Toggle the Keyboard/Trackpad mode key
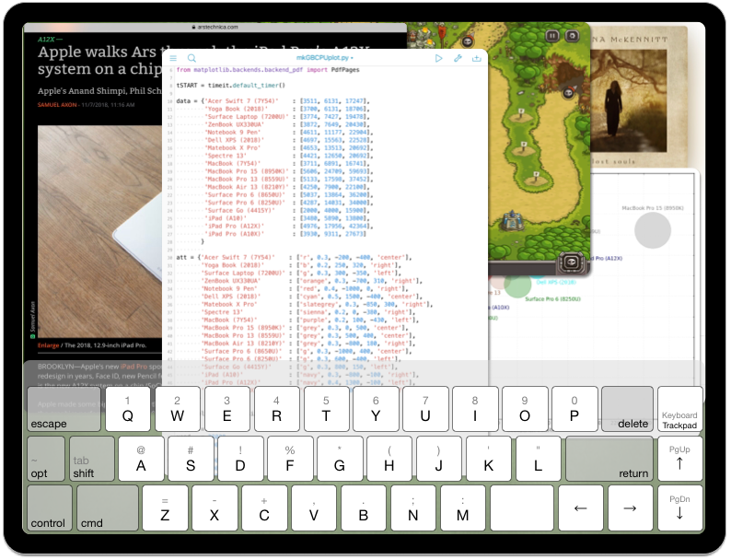This screenshot has height=560, width=731. pos(679,409)
